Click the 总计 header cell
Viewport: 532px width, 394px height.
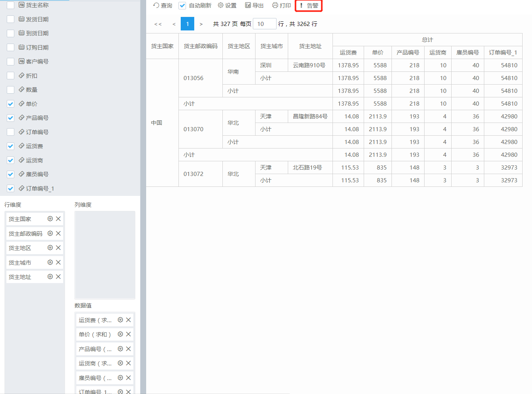click(428, 40)
